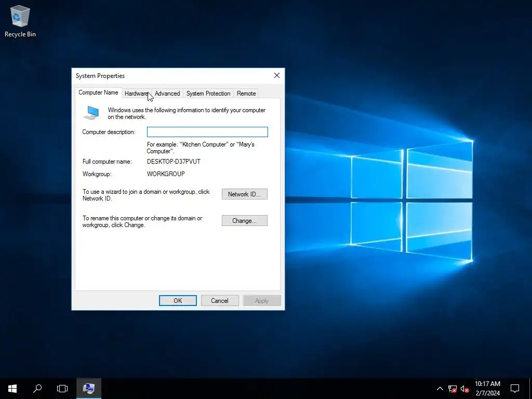
Task: Click the Network ID... button
Action: 245,194
